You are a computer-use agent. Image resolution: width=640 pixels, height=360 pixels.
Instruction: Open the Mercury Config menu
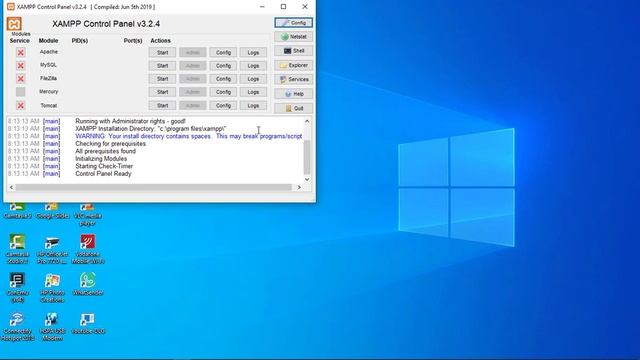point(223,92)
